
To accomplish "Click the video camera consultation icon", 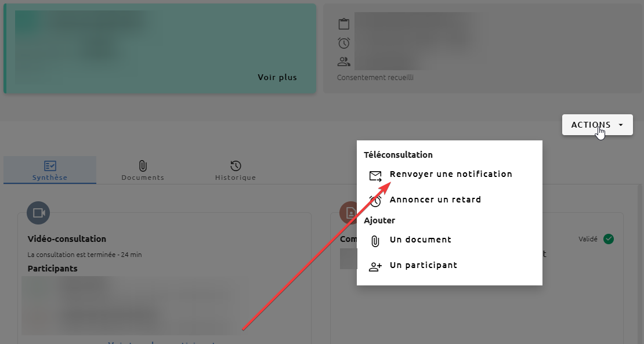I will point(39,213).
